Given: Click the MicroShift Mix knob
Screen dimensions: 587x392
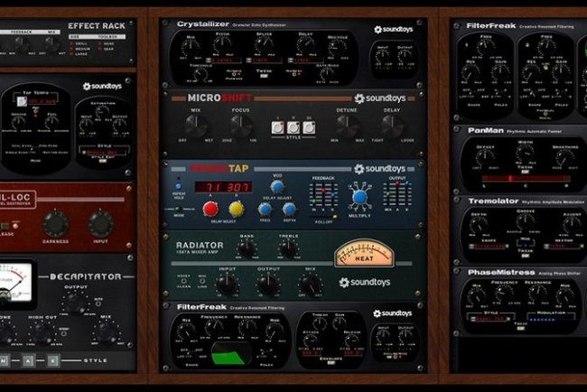Looking at the screenshot, I should click(x=195, y=126).
